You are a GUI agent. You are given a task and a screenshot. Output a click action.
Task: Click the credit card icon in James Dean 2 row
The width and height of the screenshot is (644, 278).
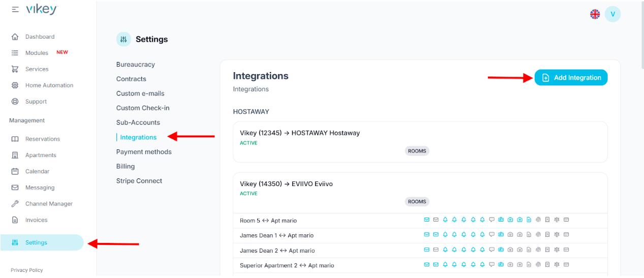pyautogui.click(x=566, y=250)
